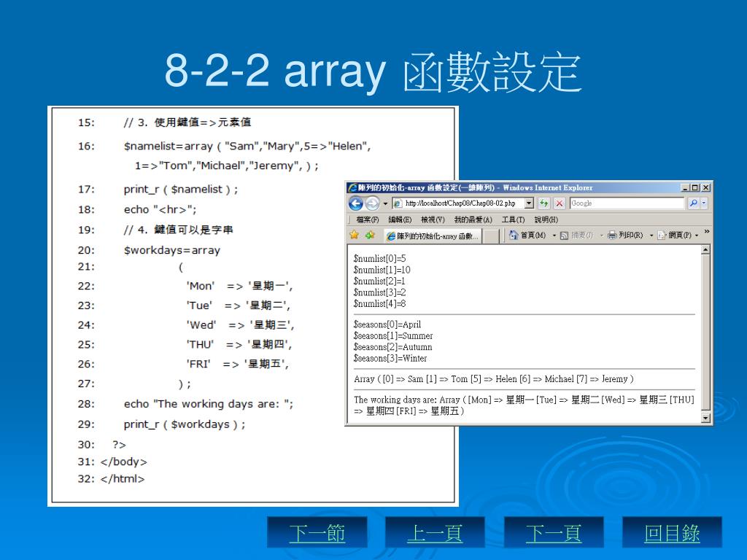Click the page icon in the address bar
747x560 pixels.
coord(398,203)
